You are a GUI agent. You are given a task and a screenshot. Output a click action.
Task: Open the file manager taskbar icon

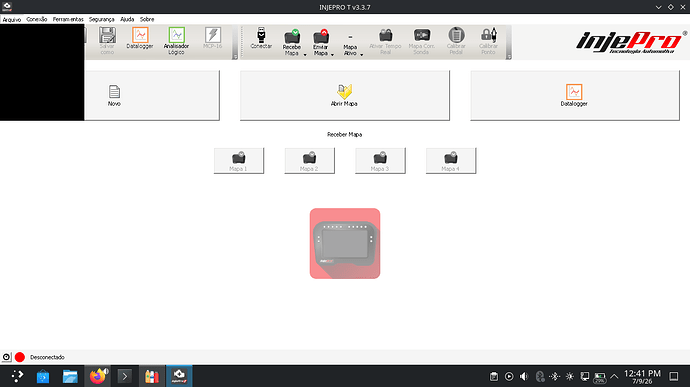(70, 376)
